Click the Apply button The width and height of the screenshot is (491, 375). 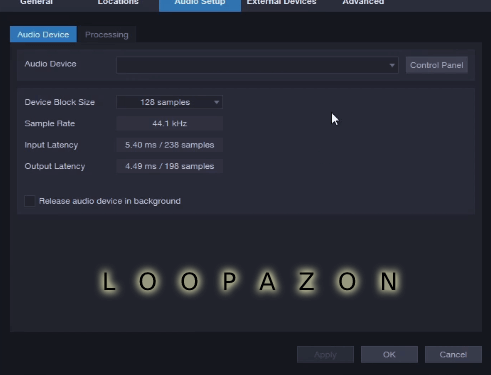click(x=325, y=355)
